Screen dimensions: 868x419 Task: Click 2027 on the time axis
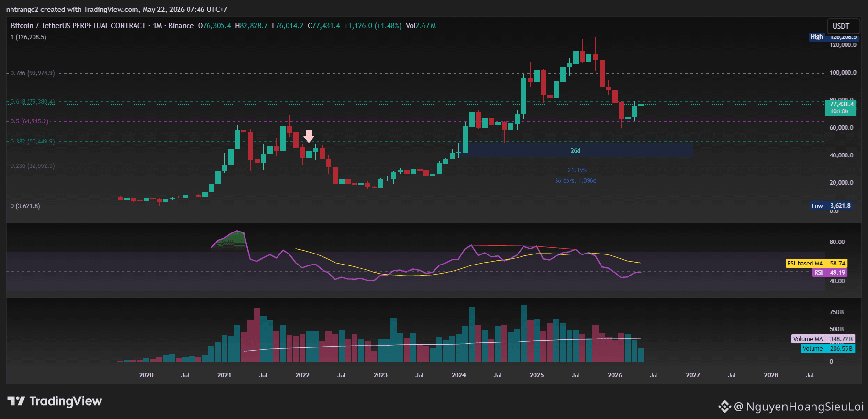tap(693, 375)
